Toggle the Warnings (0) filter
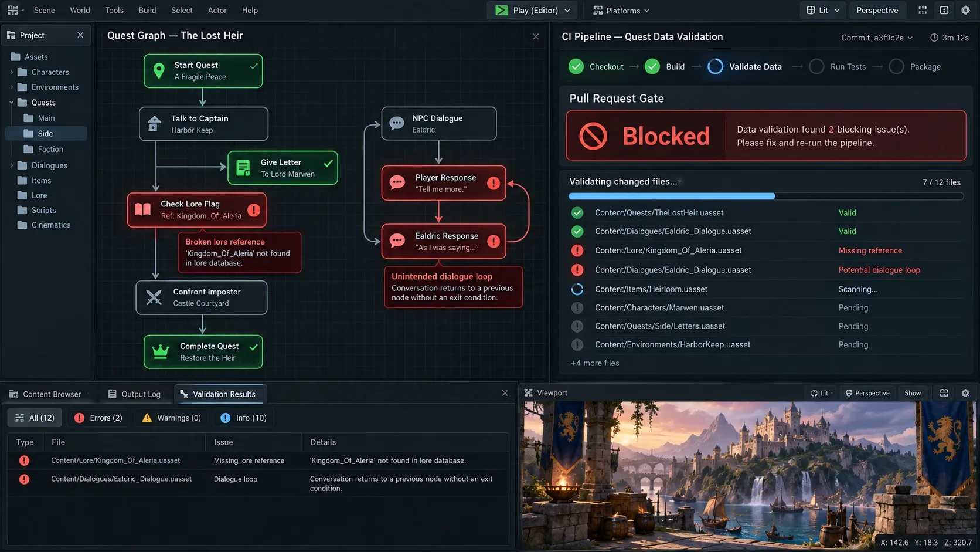 pos(171,418)
